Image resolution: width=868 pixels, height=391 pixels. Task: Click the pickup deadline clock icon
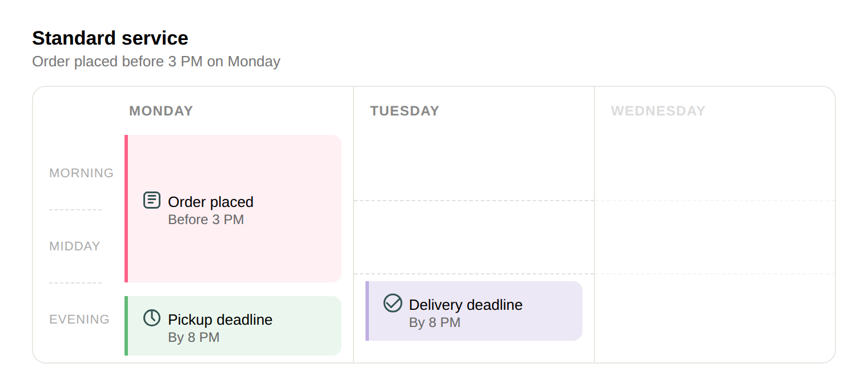[x=152, y=318]
